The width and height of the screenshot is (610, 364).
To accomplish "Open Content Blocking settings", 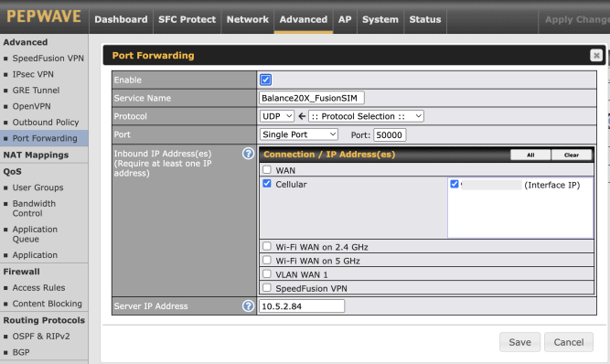I will (47, 304).
